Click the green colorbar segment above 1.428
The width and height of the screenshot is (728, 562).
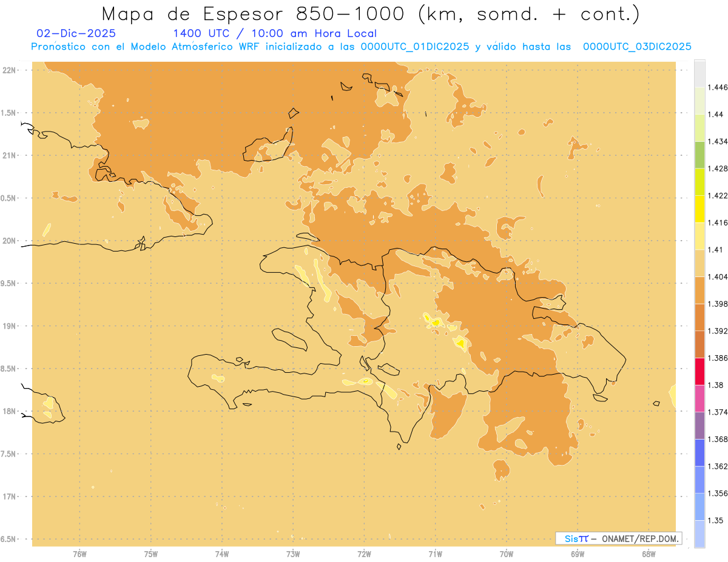point(699,155)
